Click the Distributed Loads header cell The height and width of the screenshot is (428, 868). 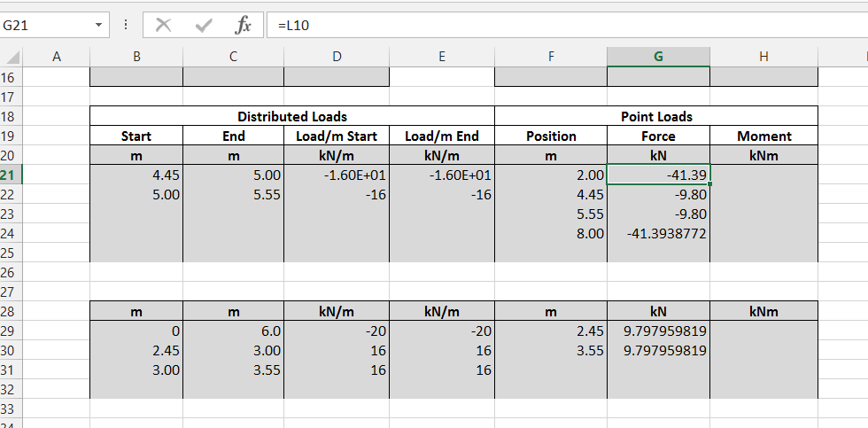(291, 116)
